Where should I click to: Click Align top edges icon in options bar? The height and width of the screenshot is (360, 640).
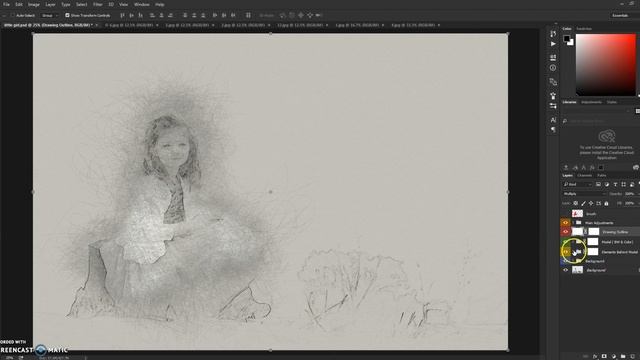122,15
